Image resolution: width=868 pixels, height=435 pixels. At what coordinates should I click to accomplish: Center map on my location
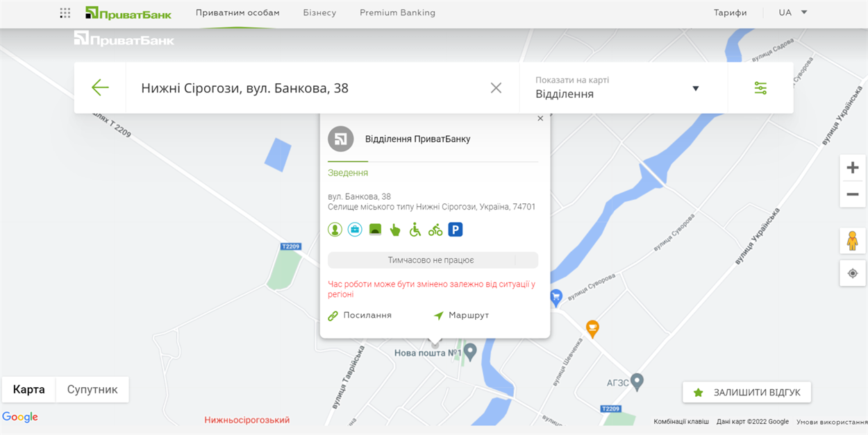(853, 273)
